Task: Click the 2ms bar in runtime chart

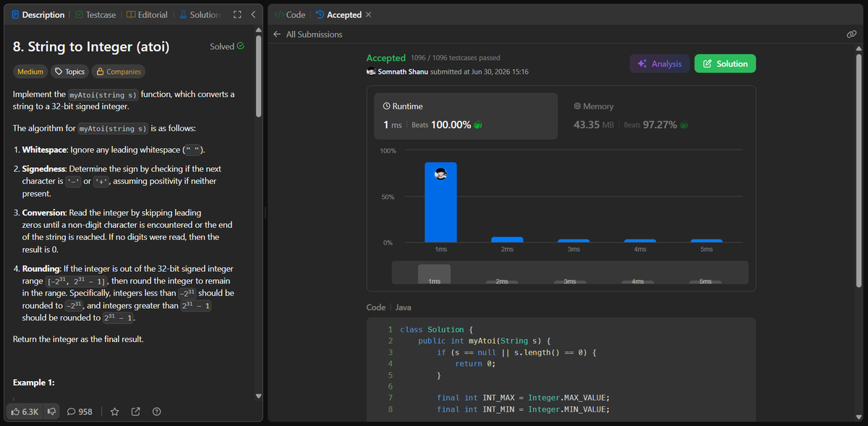Action: 507,239
